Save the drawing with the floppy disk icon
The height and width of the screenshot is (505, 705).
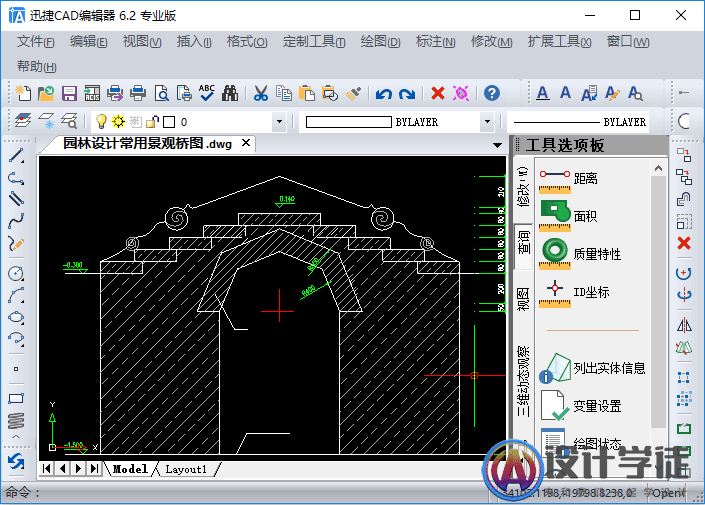[69, 93]
